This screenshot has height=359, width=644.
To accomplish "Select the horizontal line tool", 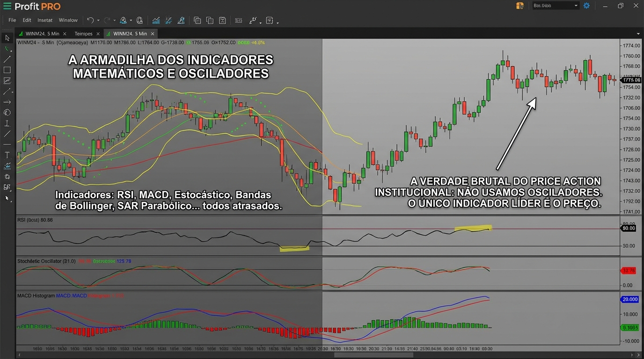I will 7,144.
